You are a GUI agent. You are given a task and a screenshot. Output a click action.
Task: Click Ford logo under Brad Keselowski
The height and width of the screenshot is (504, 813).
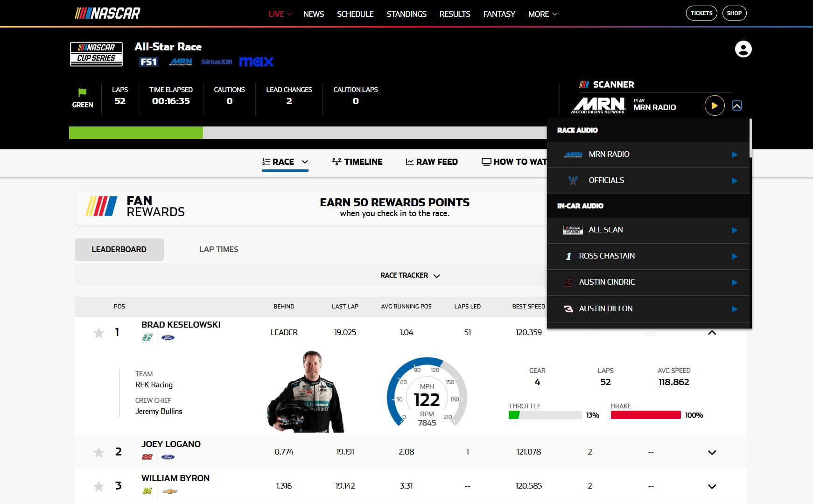click(x=168, y=337)
